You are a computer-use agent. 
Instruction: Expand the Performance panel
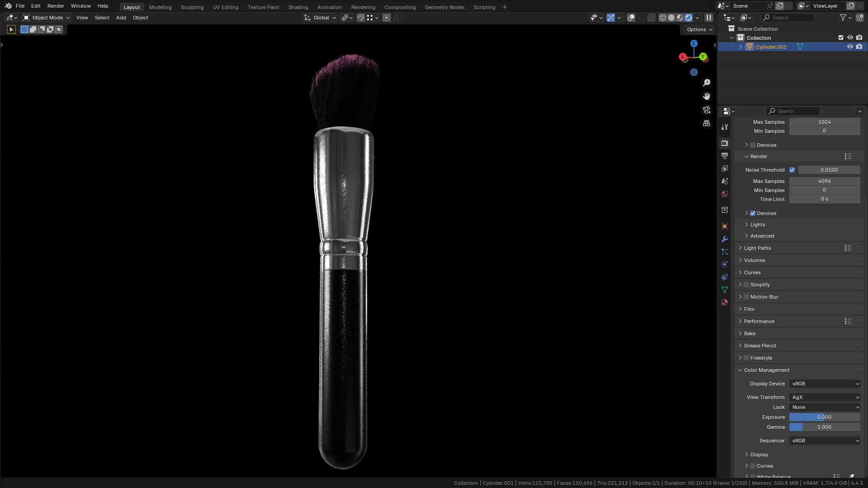(759, 321)
